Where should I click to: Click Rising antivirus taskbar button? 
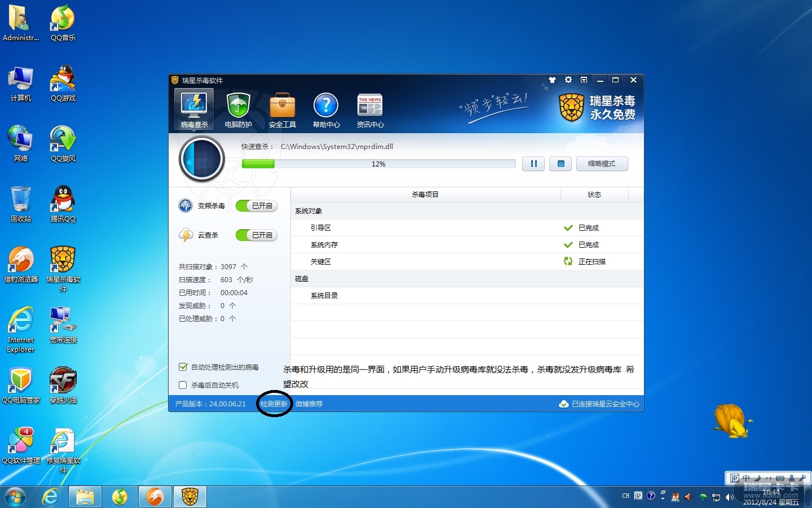(190, 497)
